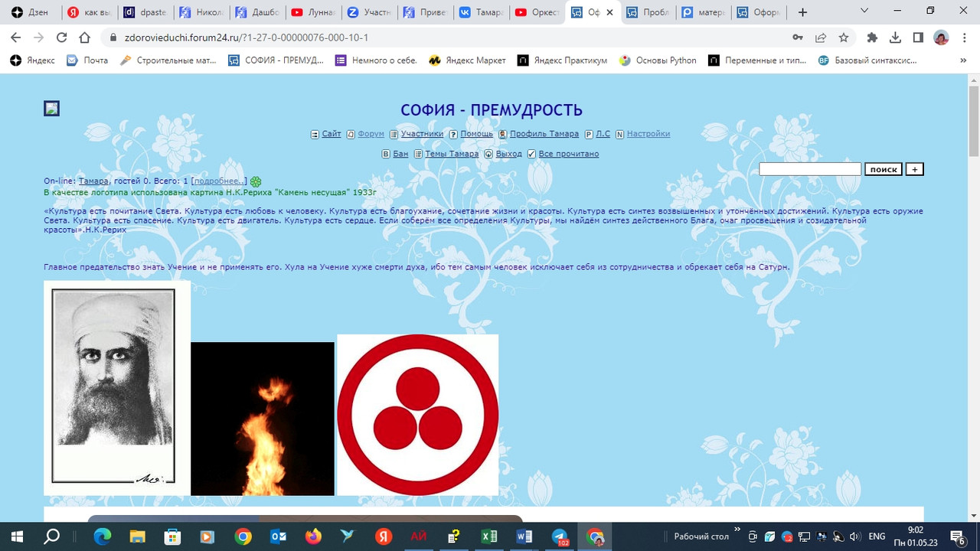Click the checkmark icon before Все прочитано
980x551 pixels.
[531, 154]
